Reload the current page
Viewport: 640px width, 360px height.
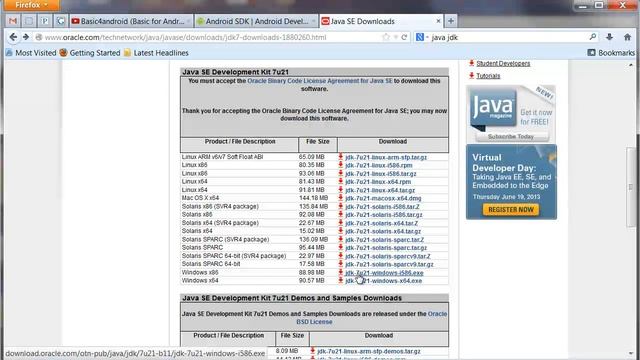tap(404, 37)
